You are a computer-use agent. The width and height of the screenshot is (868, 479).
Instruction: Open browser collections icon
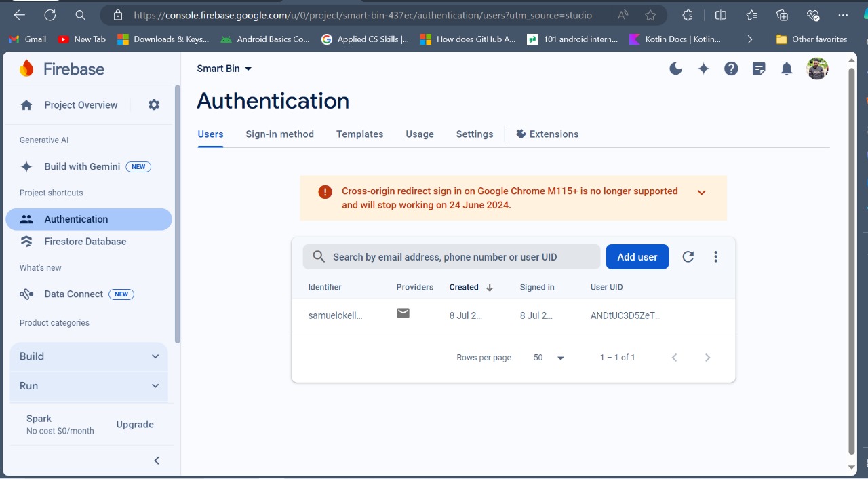pyautogui.click(x=782, y=15)
